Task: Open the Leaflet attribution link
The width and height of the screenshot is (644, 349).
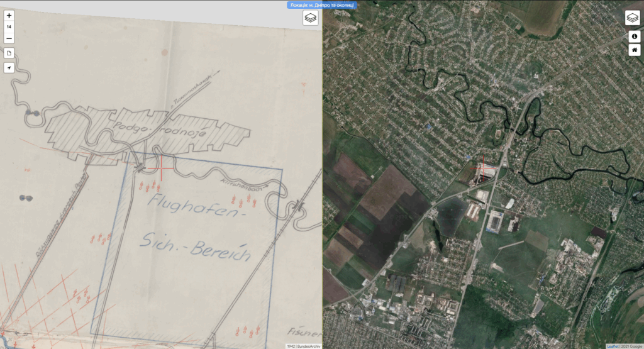Action: point(612,346)
